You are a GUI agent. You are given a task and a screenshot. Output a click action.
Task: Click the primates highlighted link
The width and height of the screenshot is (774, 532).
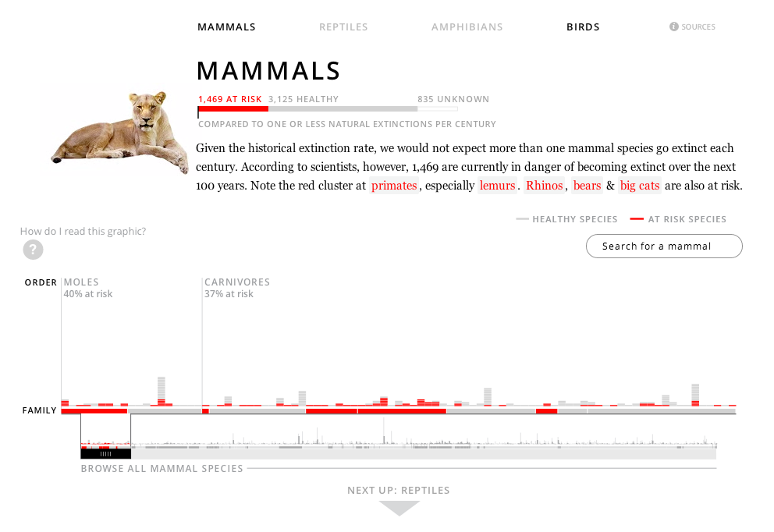click(394, 186)
